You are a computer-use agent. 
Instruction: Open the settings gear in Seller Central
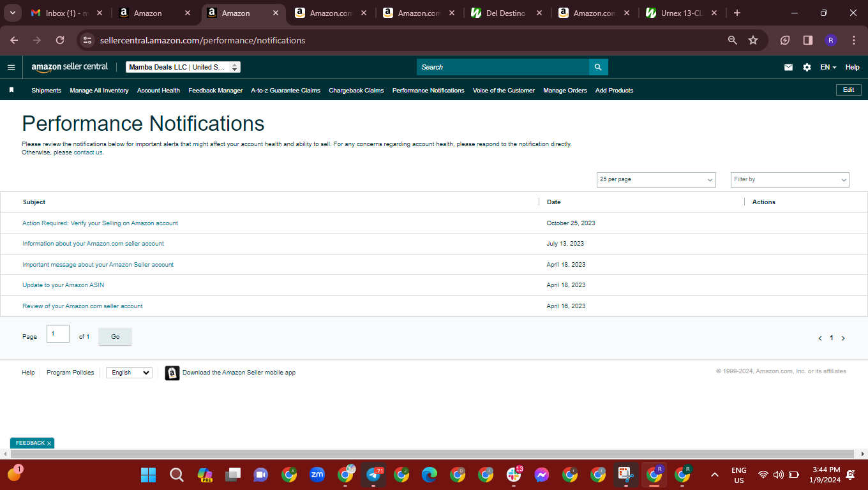(x=807, y=67)
